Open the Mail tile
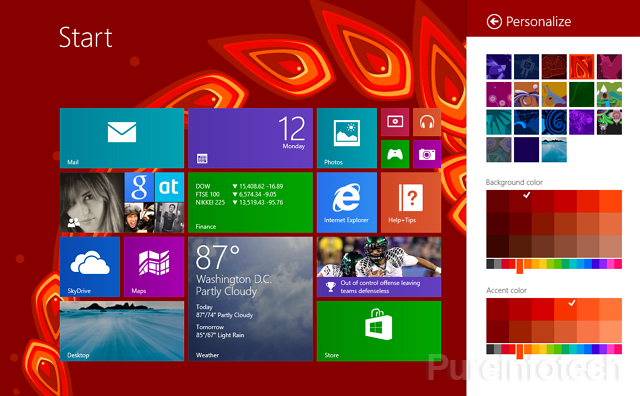Screen dimensions: 640x396 [122, 138]
